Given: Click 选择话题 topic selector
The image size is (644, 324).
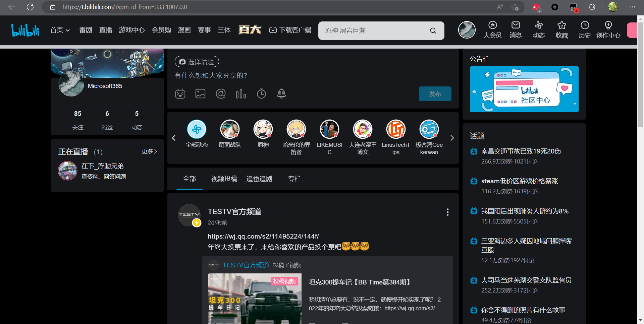Looking at the screenshot, I should click(x=197, y=62).
